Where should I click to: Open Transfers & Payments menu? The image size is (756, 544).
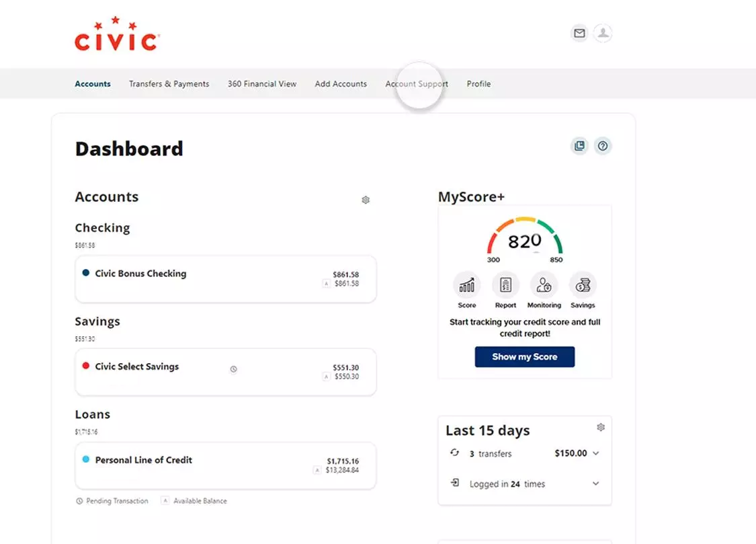[169, 84]
